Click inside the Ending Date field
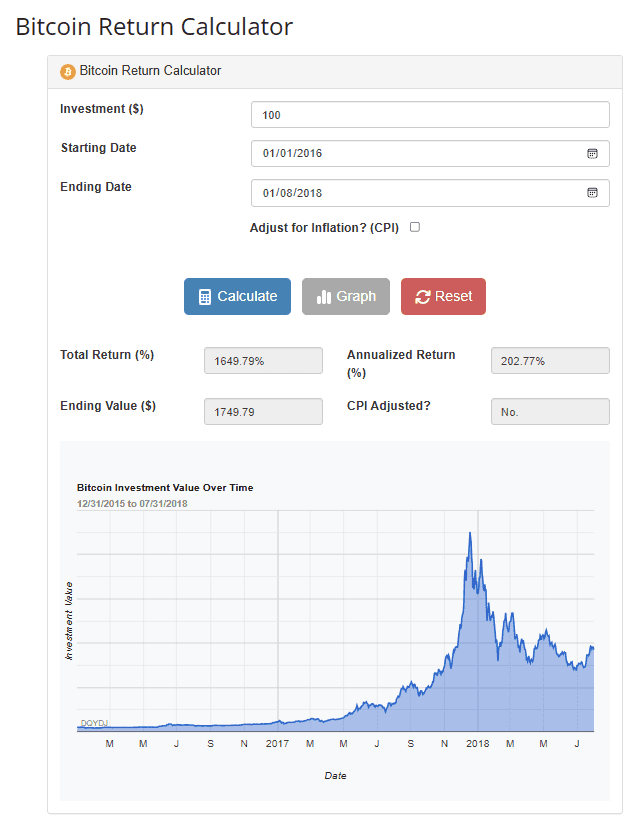The width and height of the screenshot is (642, 834). 430,193
